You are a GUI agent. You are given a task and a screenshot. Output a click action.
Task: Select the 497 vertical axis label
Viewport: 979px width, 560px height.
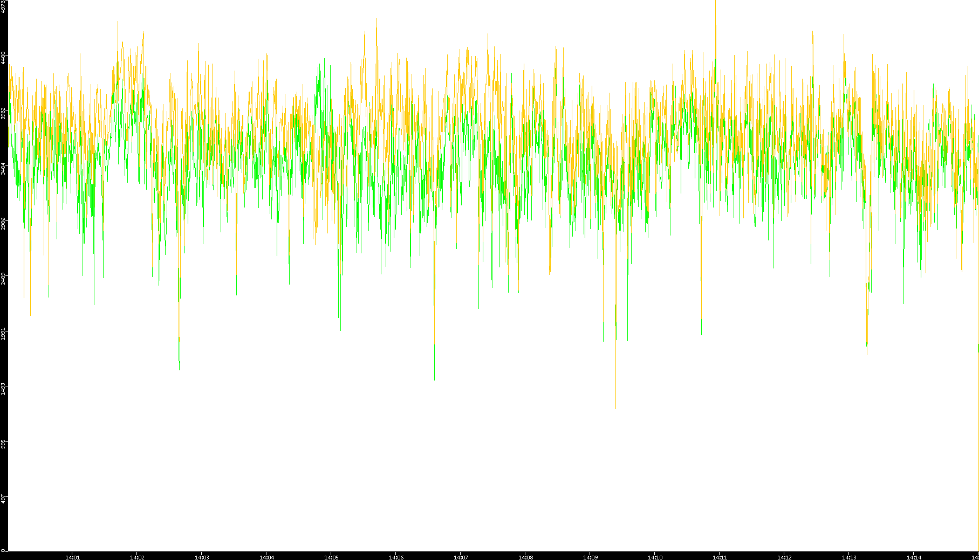coord(3,498)
